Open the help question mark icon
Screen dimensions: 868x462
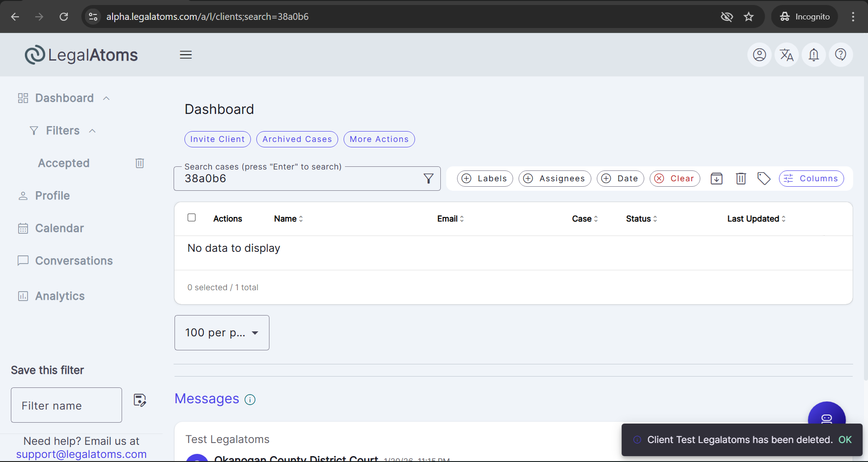[x=841, y=55]
